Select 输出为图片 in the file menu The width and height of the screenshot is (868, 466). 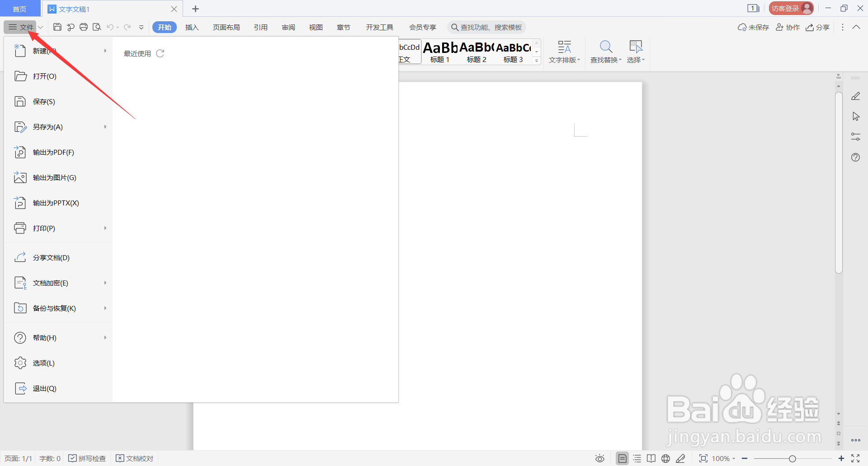click(x=54, y=177)
